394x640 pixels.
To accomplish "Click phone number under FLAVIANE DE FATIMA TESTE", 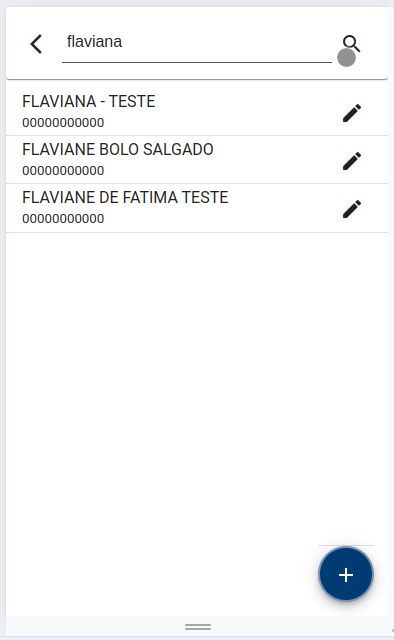I will pyautogui.click(x=63, y=219).
